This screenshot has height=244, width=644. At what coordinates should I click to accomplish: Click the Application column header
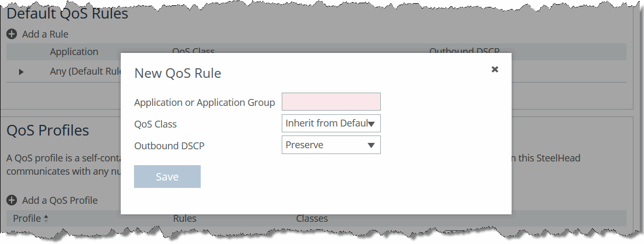click(74, 52)
